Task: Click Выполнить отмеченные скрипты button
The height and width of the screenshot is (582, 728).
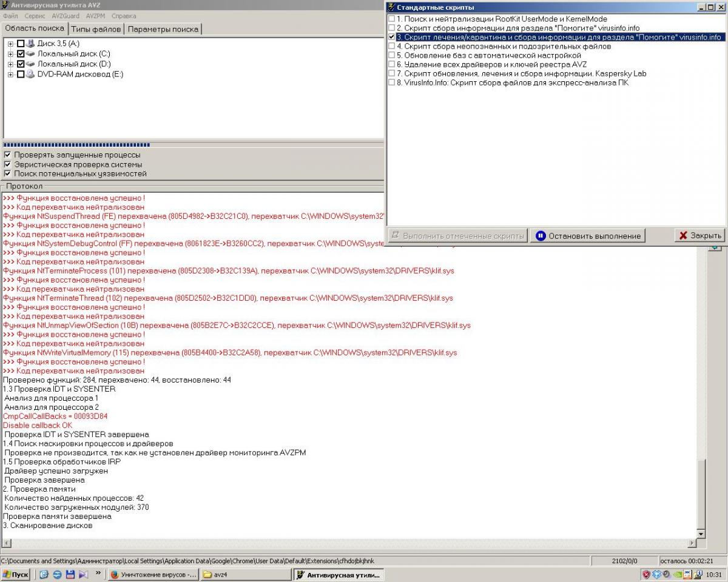Action: (457, 236)
